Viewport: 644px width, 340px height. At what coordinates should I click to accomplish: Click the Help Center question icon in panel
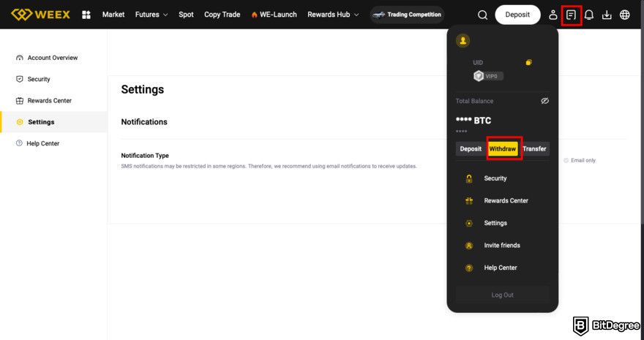click(x=469, y=268)
